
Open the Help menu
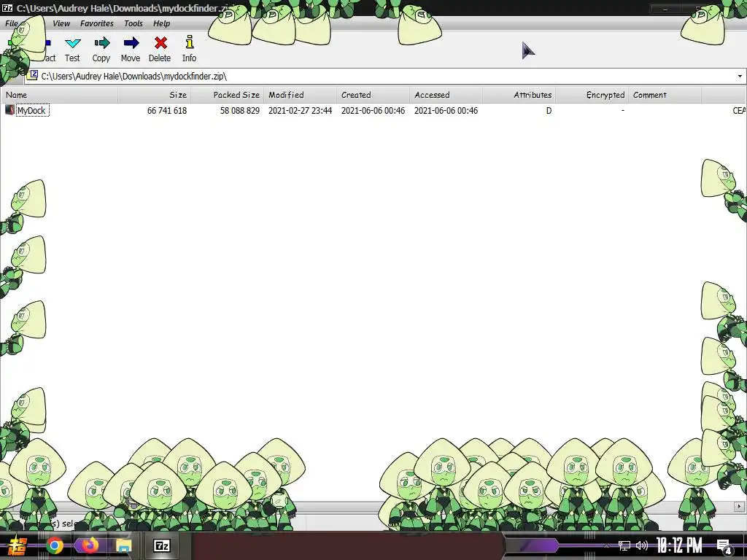click(161, 23)
